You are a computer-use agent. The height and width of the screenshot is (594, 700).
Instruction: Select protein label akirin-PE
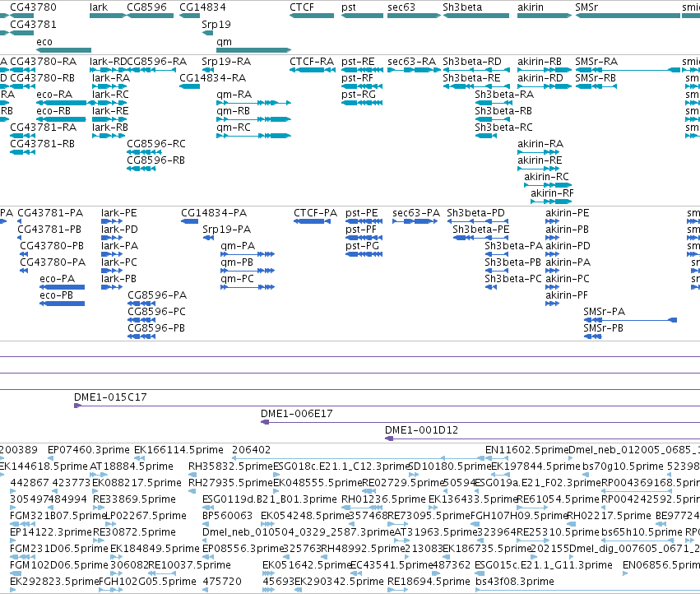[568, 213]
